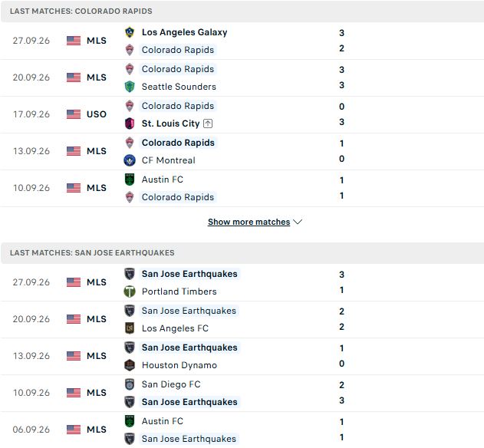Open San Jose Earthquakes name in Portland match
484x448 pixels.
coord(189,274)
